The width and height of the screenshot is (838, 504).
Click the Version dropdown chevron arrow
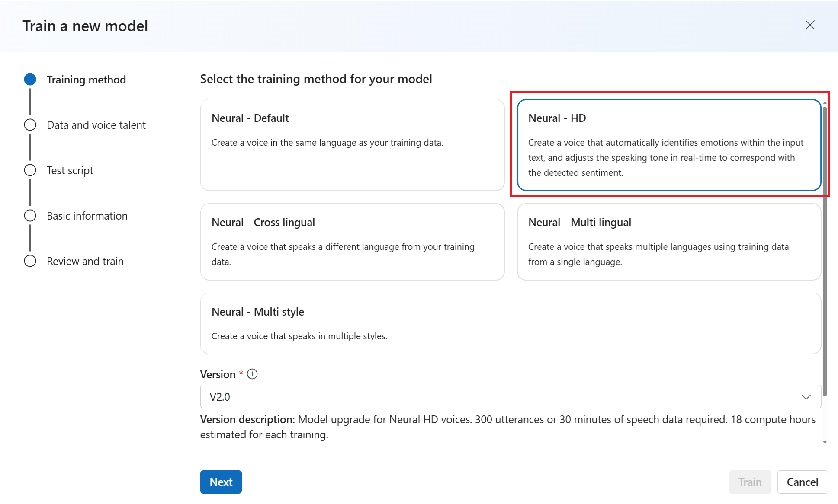point(806,397)
